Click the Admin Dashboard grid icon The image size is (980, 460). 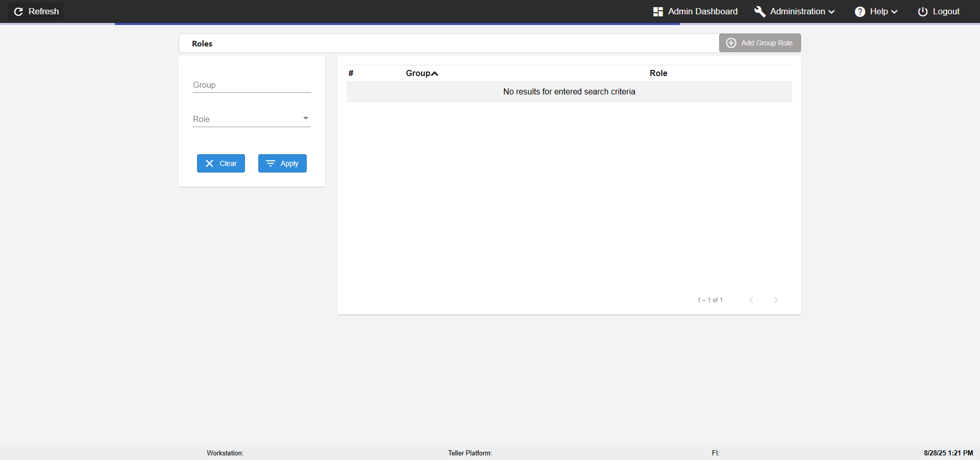point(658,12)
